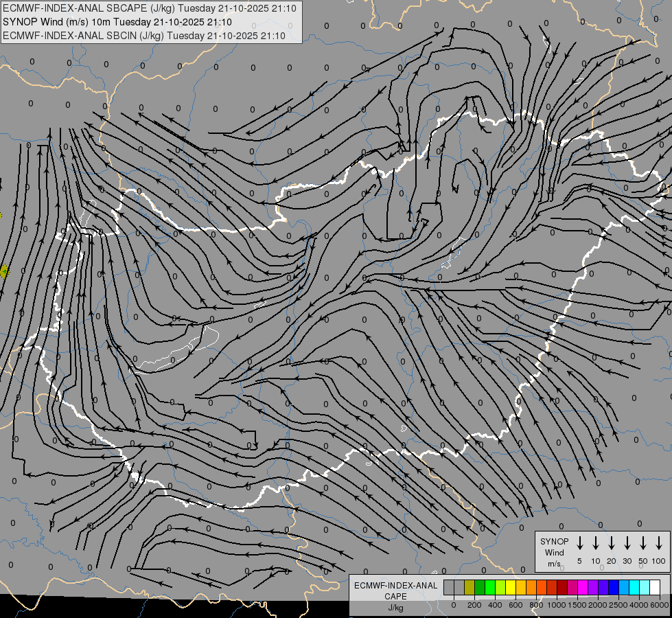Click the 1000 tick on CAPE scale
Screen dimensions: 672x618
pyautogui.click(x=556, y=605)
